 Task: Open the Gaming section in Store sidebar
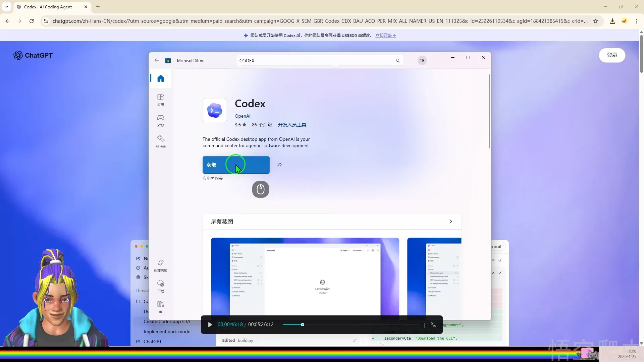coord(161,120)
